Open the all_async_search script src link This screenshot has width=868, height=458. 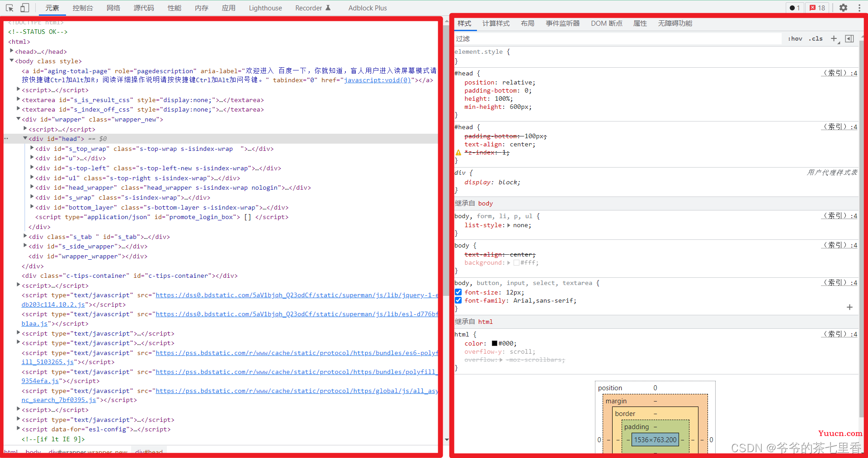point(297,391)
